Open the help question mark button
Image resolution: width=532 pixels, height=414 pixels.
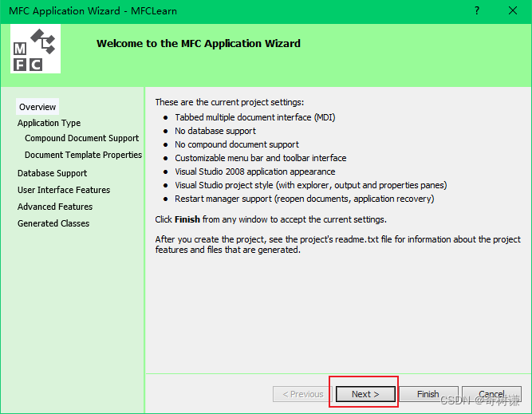tap(477, 11)
